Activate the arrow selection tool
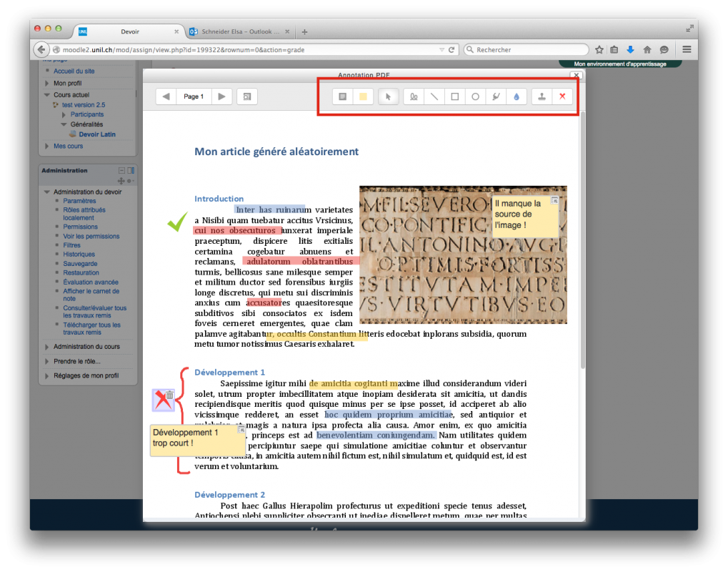Viewport: 728px width, 572px height. tap(388, 97)
